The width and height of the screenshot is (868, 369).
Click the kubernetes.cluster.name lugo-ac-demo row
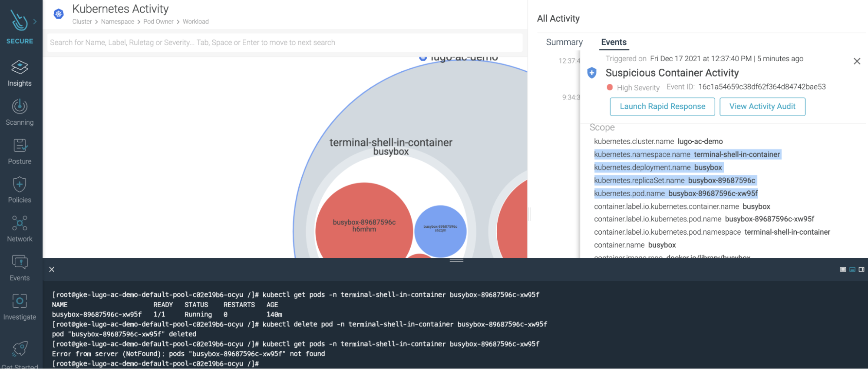coord(658,141)
